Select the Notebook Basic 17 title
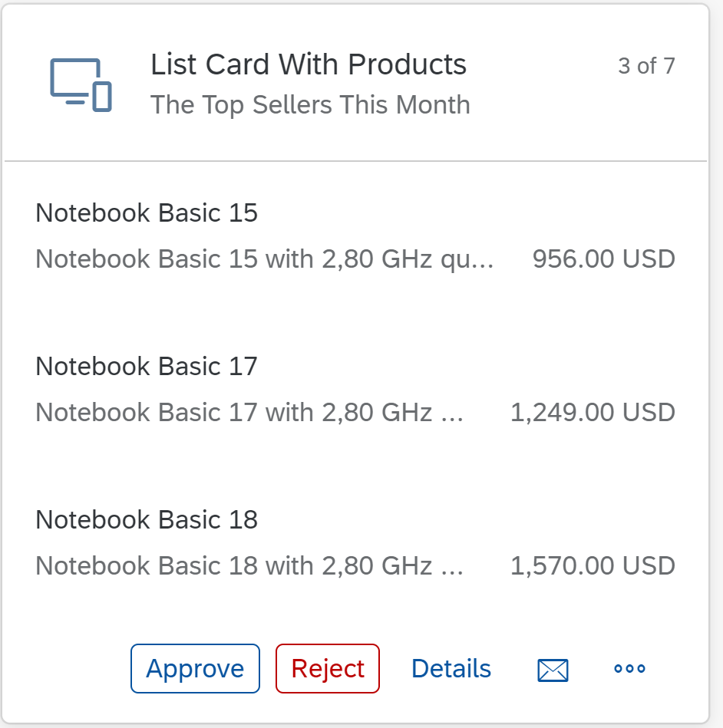Image resolution: width=723 pixels, height=728 pixels. point(147,366)
